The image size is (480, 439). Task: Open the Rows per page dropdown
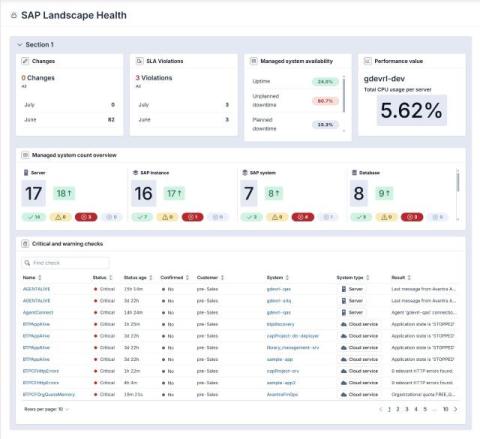(47, 409)
